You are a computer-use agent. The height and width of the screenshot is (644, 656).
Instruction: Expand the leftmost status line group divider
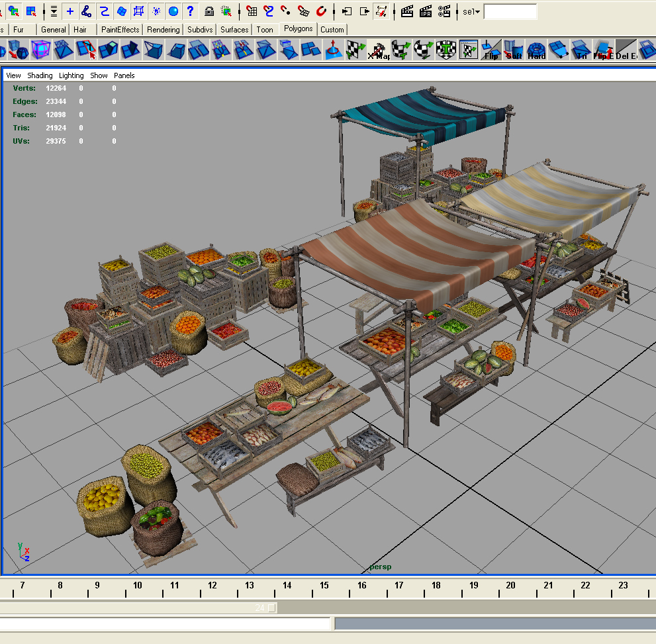click(44, 11)
